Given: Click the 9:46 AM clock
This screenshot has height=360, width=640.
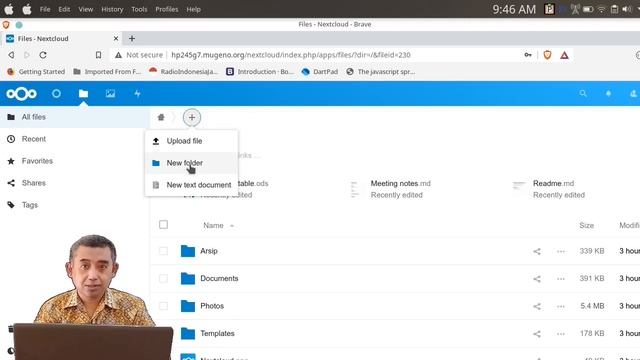Looking at the screenshot, I should click(x=514, y=9).
